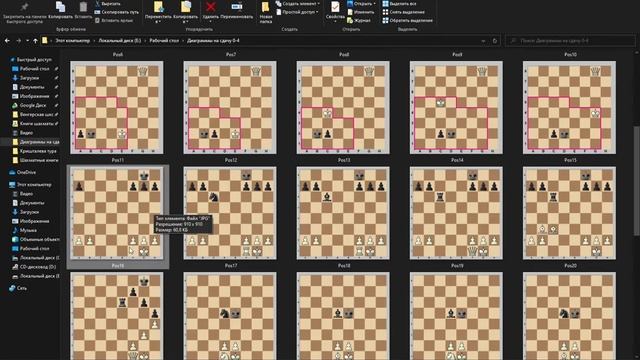Select the Pos10 chess diagram thumbnail
The width and height of the screenshot is (640, 360).
point(569,107)
